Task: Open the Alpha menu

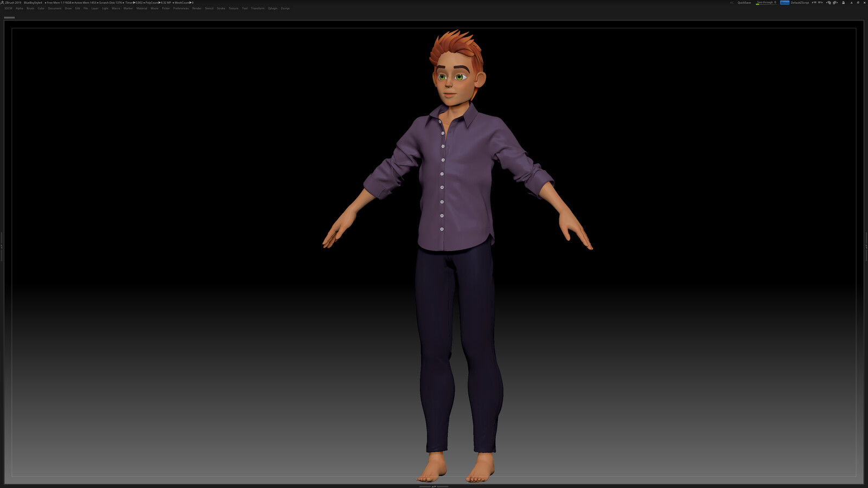Action: click(x=20, y=8)
